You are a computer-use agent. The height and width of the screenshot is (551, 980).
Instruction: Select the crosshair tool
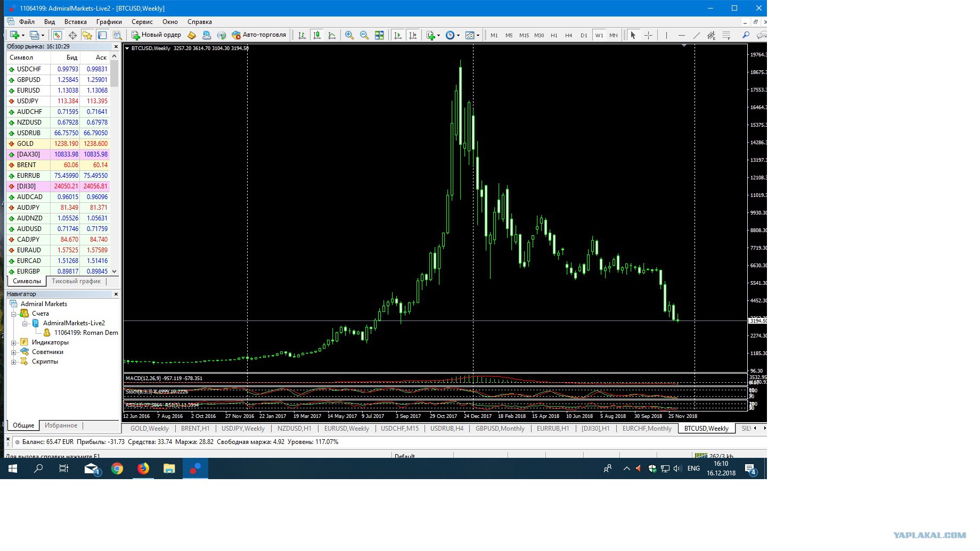[648, 35]
